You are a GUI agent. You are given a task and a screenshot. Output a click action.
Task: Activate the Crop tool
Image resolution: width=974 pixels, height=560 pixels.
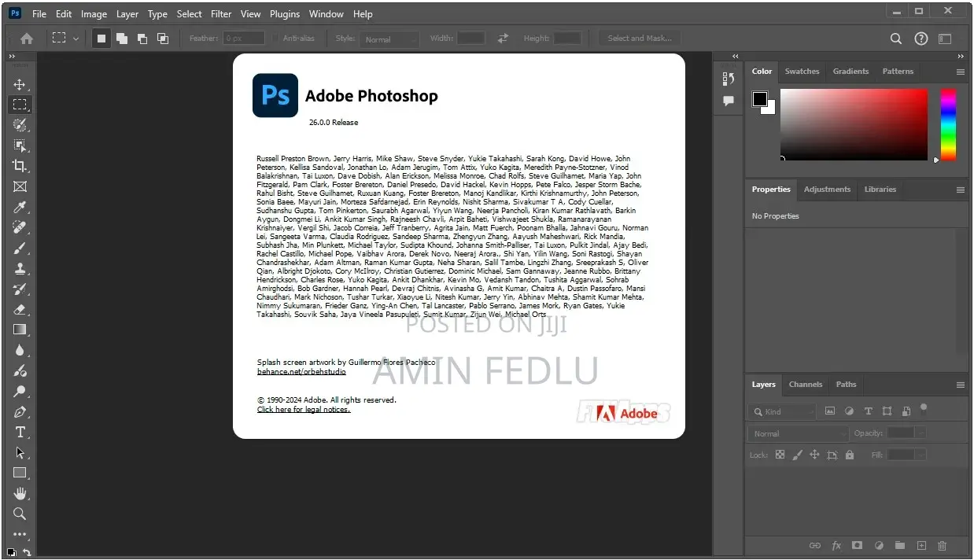point(20,166)
